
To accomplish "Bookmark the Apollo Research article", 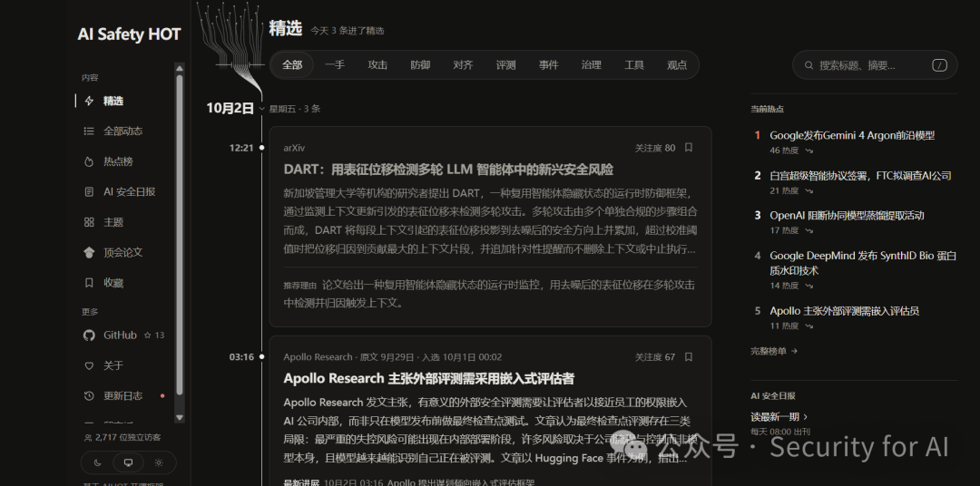I will pos(688,356).
